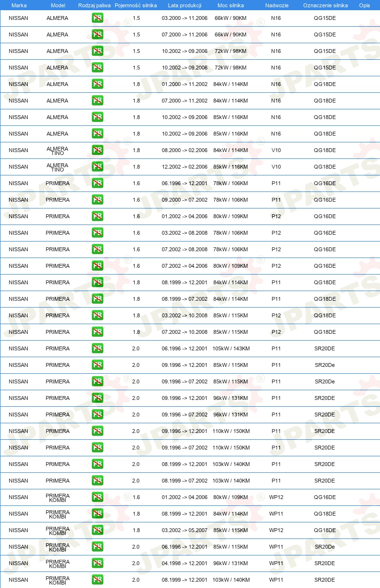
Task: Click fuel icon in Primera Kombi WP12 QG16DE row
Action: click(97, 497)
